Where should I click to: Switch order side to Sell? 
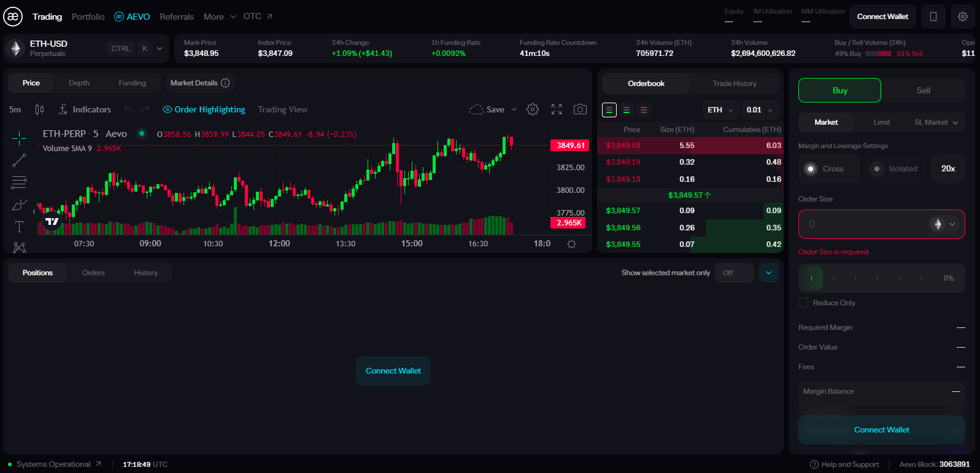(x=924, y=90)
